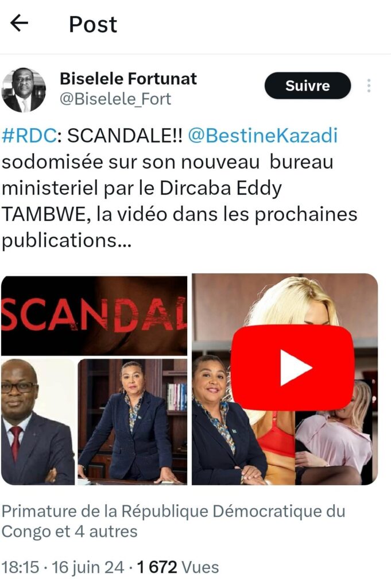View the red SCANDAL banner image
The height and width of the screenshot is (588, 391).
(x=94, y=316)
